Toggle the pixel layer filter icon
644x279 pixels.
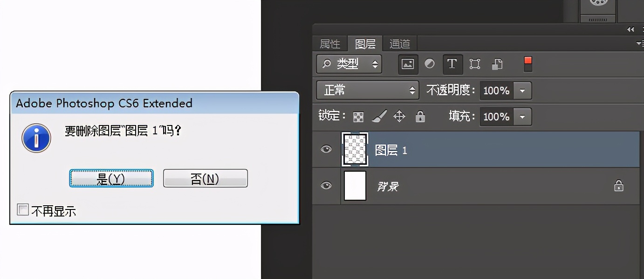click(408, 64)
